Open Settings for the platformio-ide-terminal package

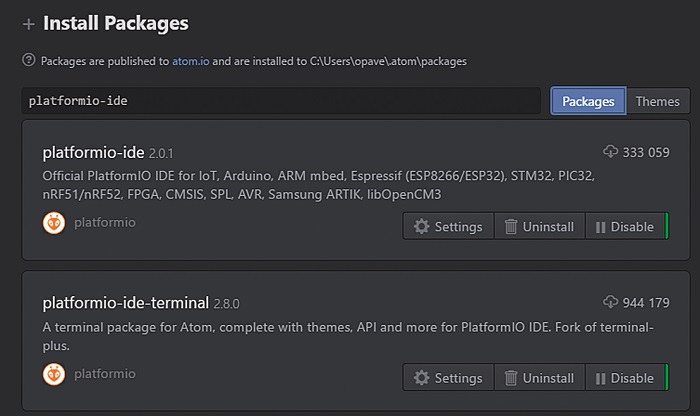click(x=449, y=378)
